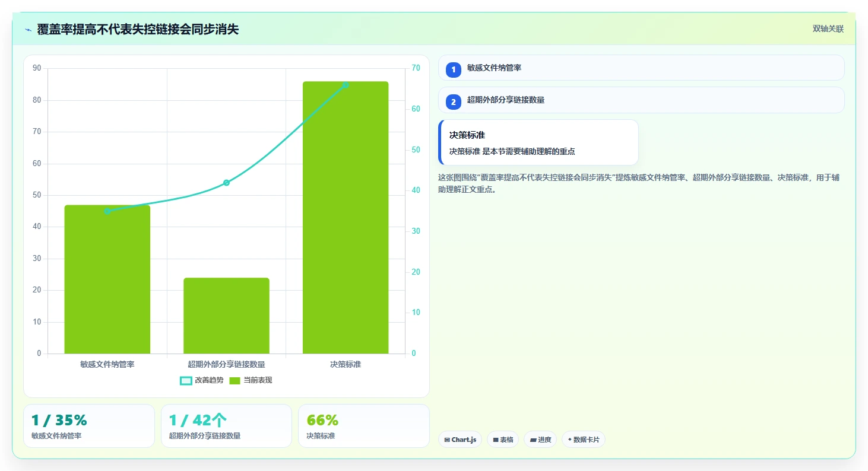This screenshot has width=868, height=471.
Task: Click the 1 / 35% stat card
Action: point(89,426)
